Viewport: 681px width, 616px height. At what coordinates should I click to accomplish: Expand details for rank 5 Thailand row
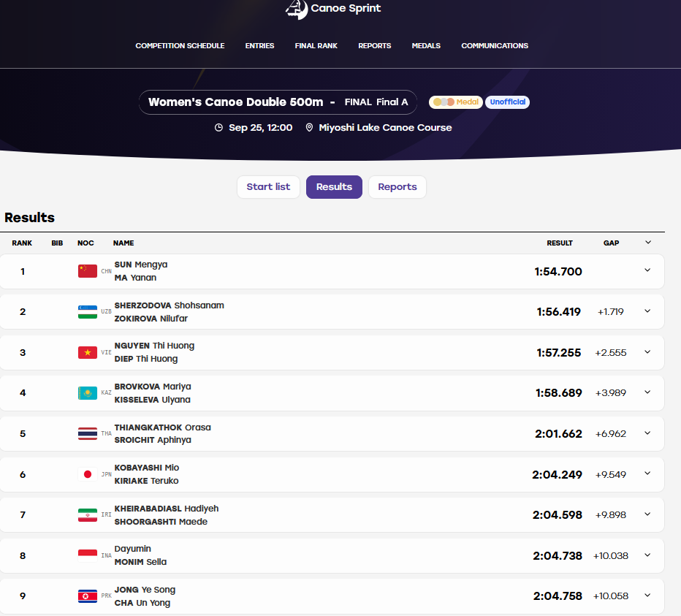[647, 433]
